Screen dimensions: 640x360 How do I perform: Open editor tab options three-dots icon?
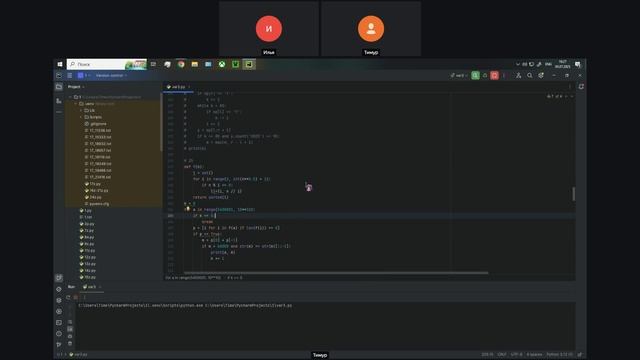click(x=569, y=87)
